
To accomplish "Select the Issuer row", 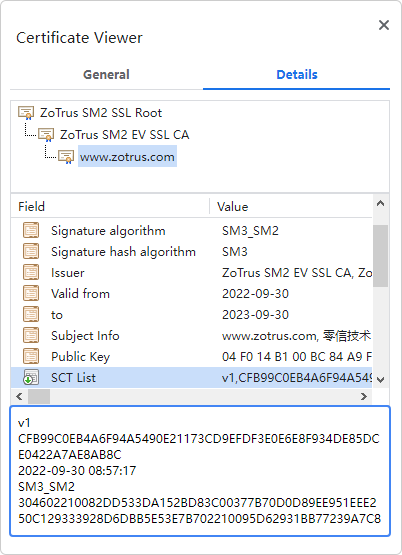I will 191,273.
